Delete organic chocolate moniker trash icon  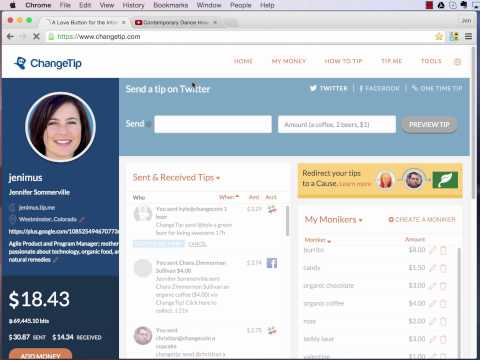(x=443, y=286)
